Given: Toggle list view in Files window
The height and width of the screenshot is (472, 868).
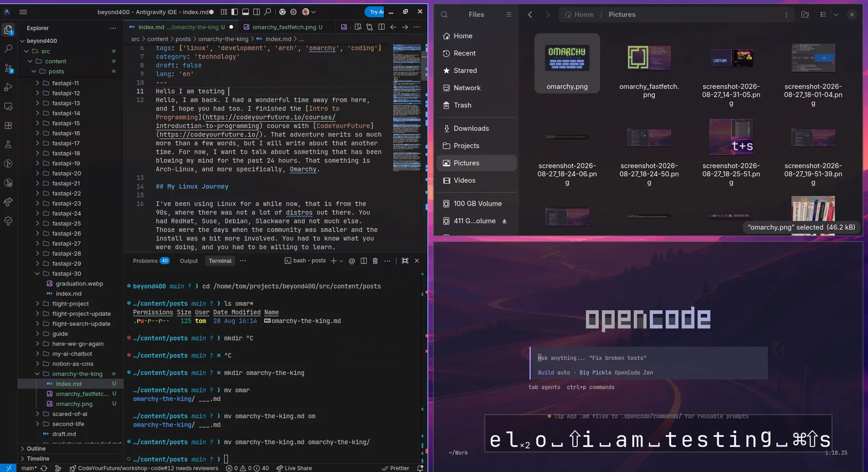Looking at the screenshot, I should [x=823, y=15].
